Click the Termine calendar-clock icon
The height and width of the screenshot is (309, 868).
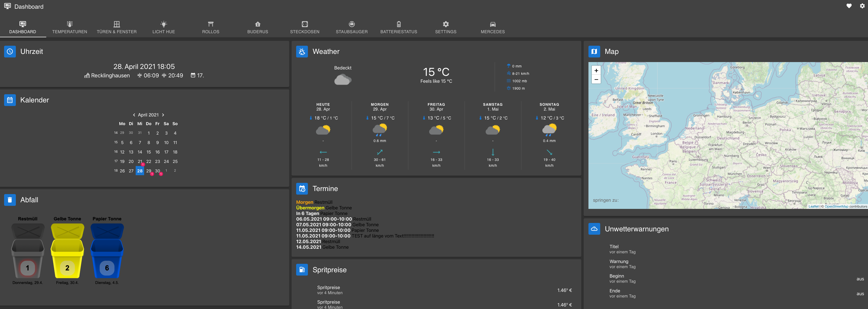click(x=302, y=188)
